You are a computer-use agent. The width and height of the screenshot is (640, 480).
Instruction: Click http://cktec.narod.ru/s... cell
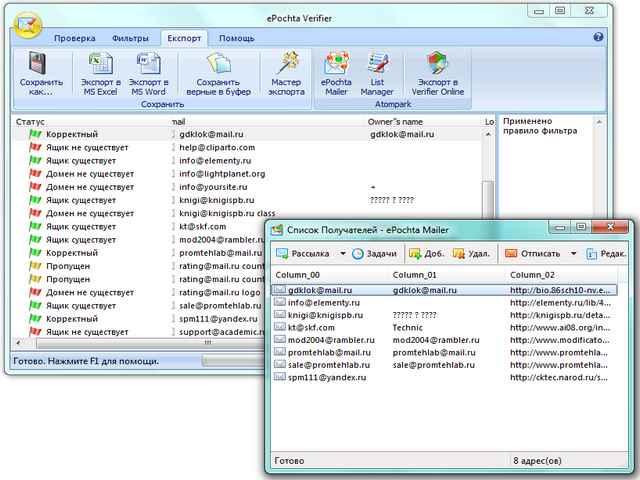point(559,377)
